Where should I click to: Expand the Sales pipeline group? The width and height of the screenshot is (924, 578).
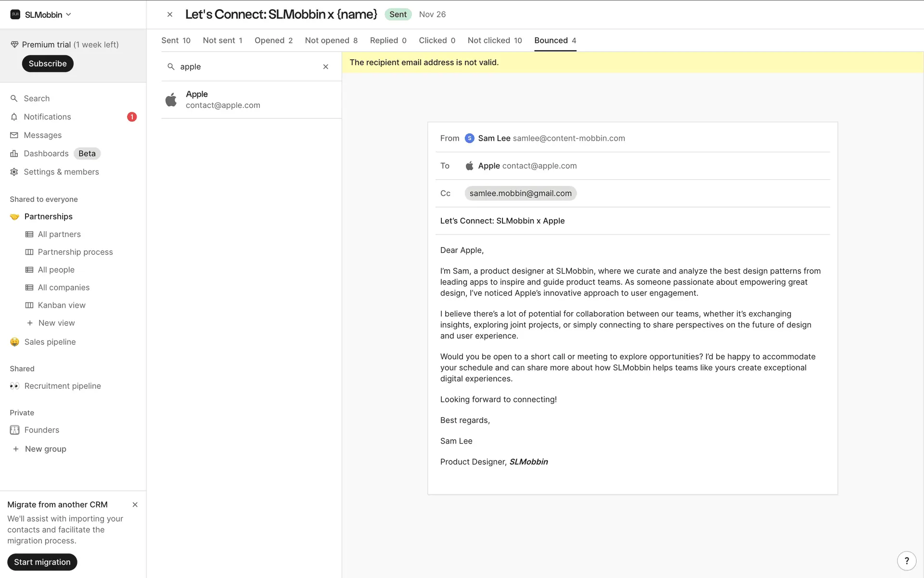point(50,342)
